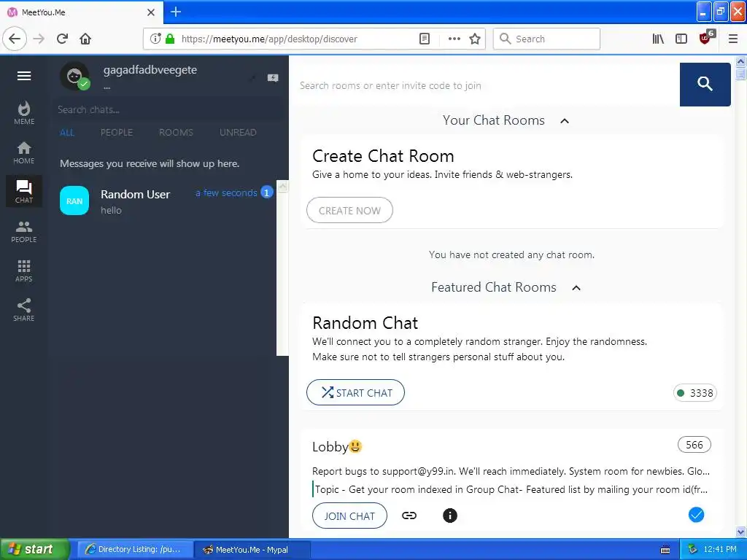The image size is (747, 560).
Task: Click the blue verified checkmark on Lobby
Action: tap(696, 515)
